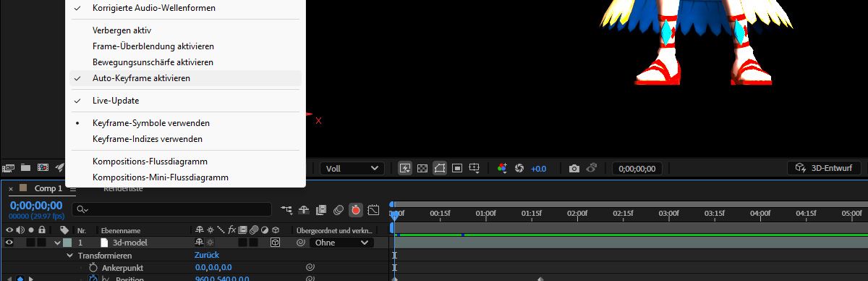Click shy switch on 3d-model layer
Image resolution: width=868 pixels, height=281 pixels.
[x=199, y=243]
